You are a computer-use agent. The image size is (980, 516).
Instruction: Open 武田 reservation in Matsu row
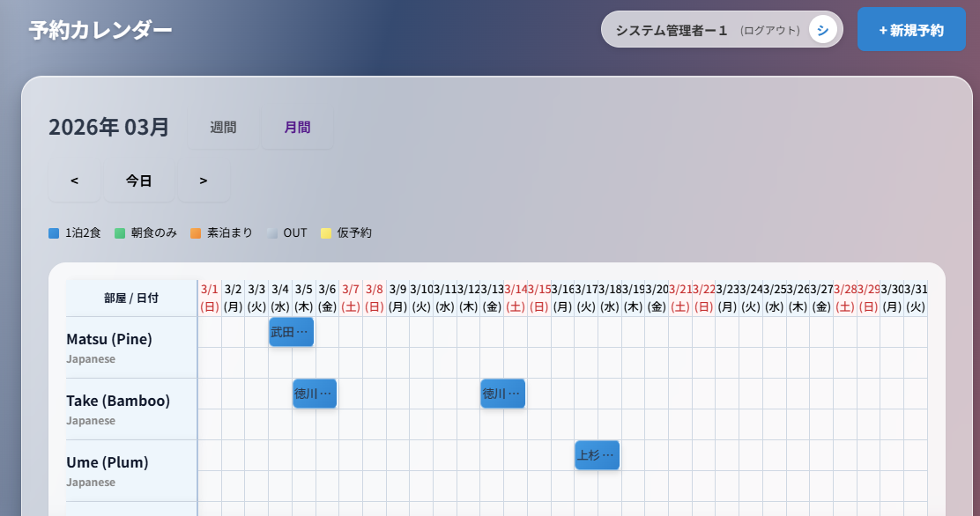[291, 332]
